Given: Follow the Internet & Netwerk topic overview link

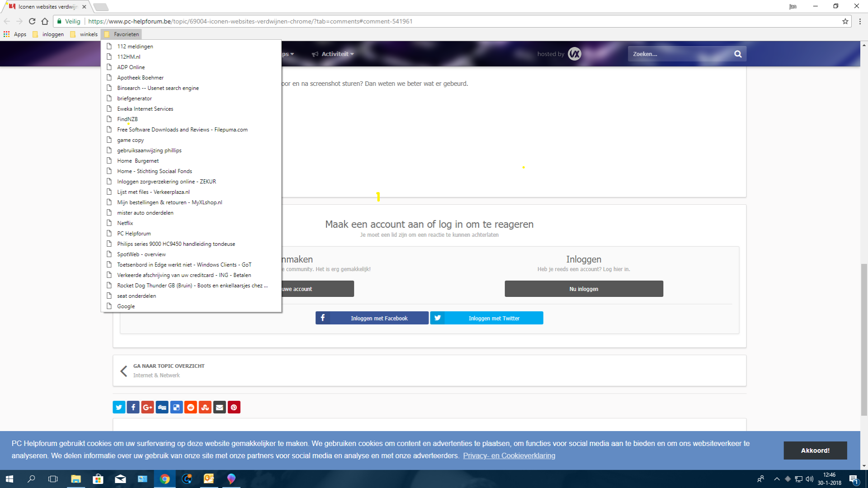Looking at the screenshot, I should [x=156, y=375].
